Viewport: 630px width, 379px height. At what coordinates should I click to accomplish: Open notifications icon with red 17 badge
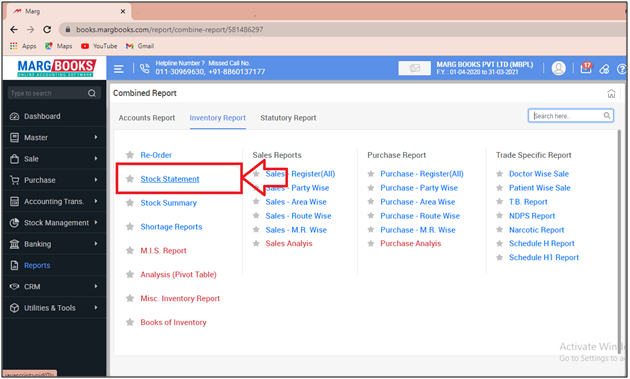586,68
